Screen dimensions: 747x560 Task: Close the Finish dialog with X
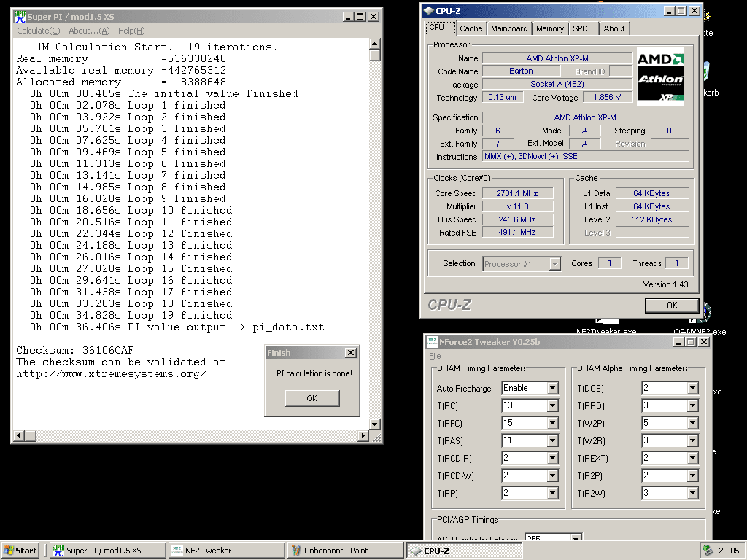[351, 352]
